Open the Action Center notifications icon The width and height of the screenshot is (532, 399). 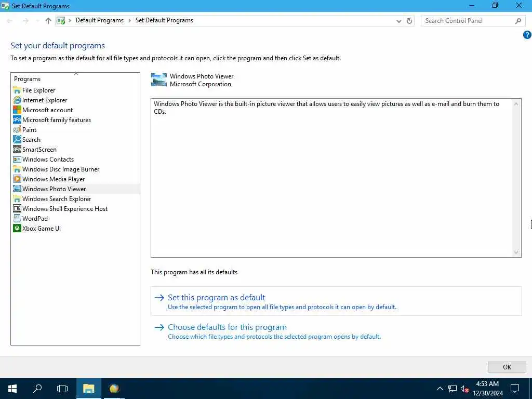tap(515, 389)
